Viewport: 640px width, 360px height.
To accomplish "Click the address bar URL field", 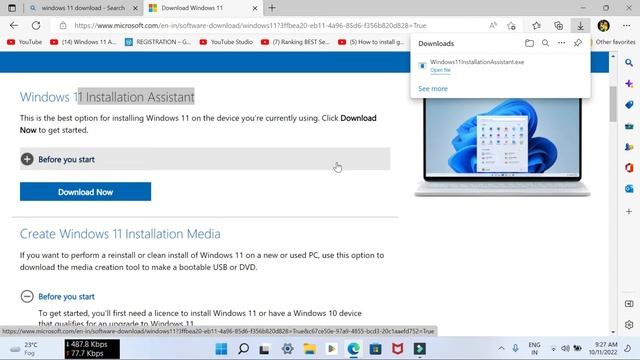I will point(250,26).
